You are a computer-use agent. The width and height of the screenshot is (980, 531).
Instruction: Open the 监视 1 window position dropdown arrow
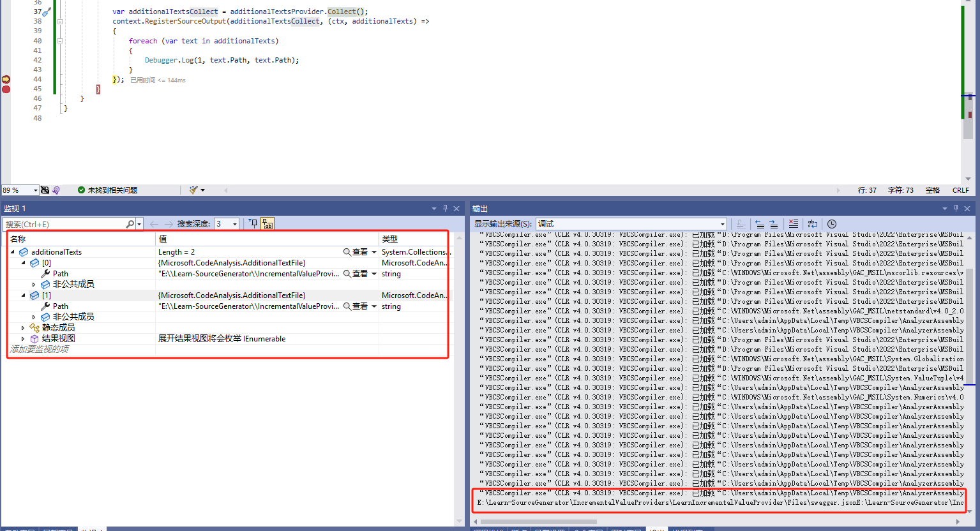coord(434,209)
